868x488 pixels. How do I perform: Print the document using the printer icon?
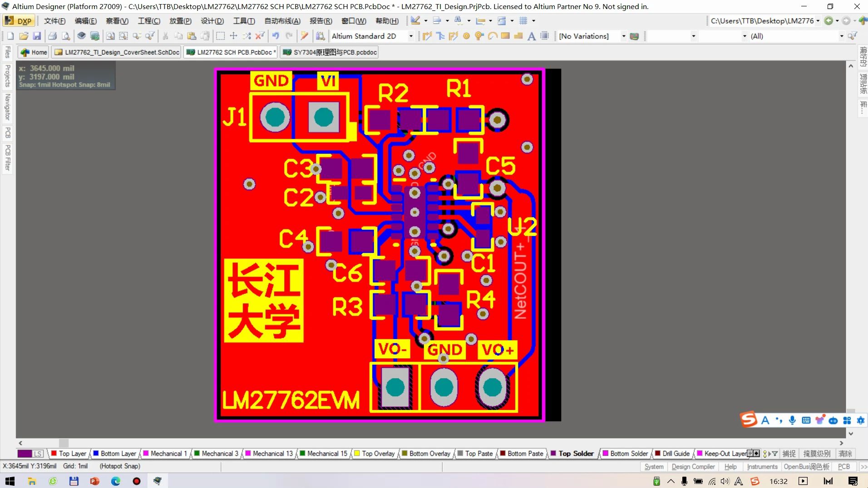point(53,36)
